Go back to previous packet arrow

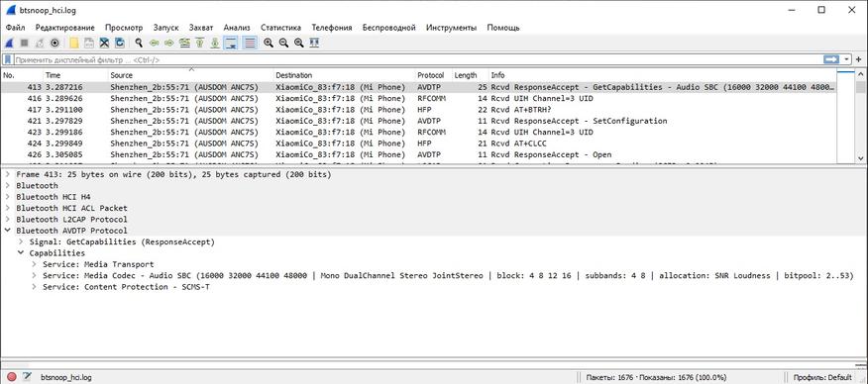(x=155, y=43)
